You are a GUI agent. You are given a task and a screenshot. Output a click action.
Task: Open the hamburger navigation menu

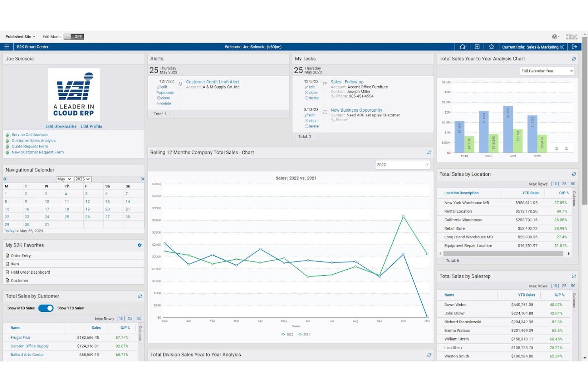pos(7,46)
